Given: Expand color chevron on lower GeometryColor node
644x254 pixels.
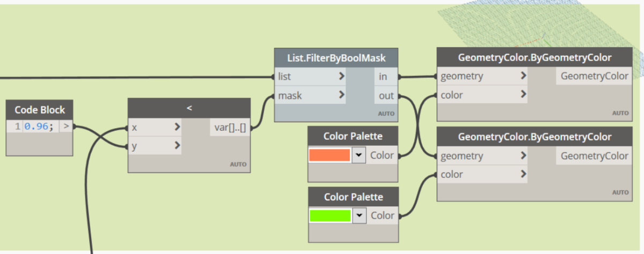Looking at the screenshot, I should (x=523, y=174).
